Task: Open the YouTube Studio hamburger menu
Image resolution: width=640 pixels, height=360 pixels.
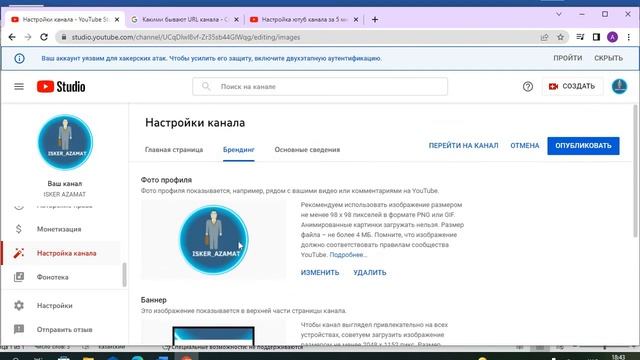Action: (x=19, y=87)
